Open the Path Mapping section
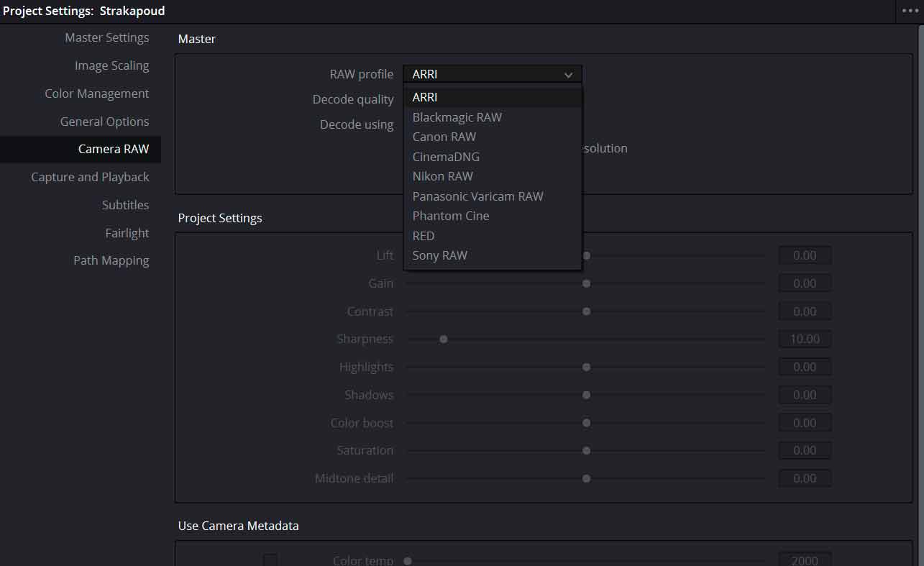Image resolution: width=924 pixels, height=566 pixels. click(x=111, y=260)
